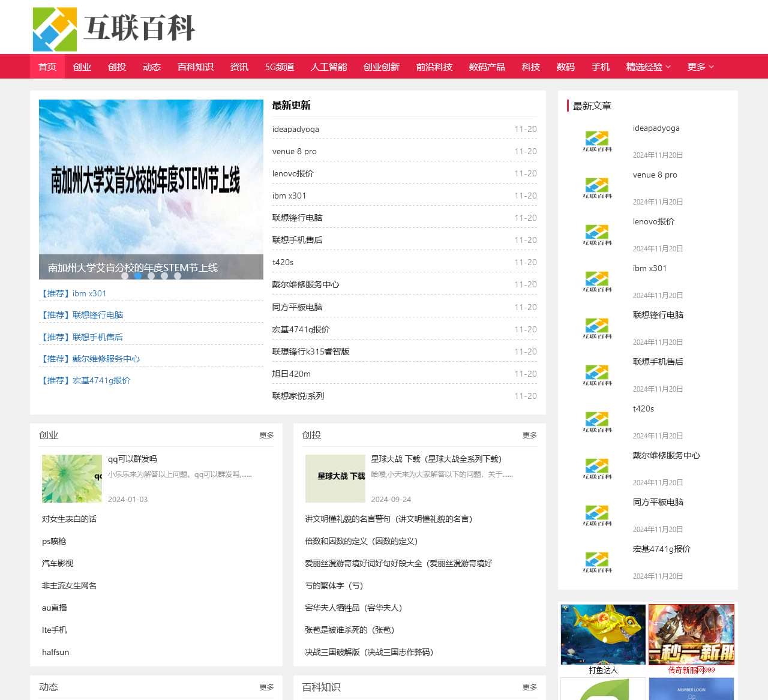Open ps喷枪 article
This screenshot has width=768, height=700.
pyautogui.click(x=54, y=541)
